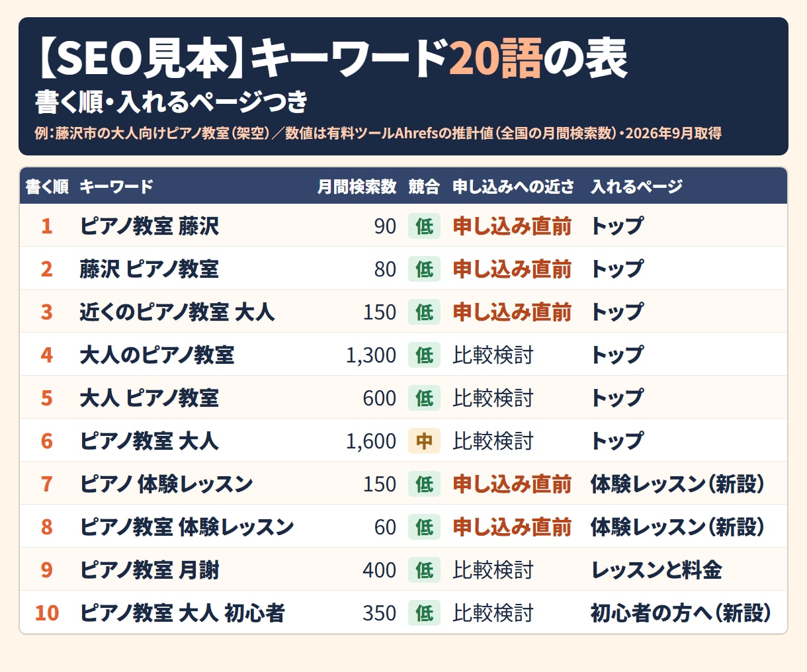Click search volume 400
The width and height of the screenshot is (807, 672).
[380, 570]
